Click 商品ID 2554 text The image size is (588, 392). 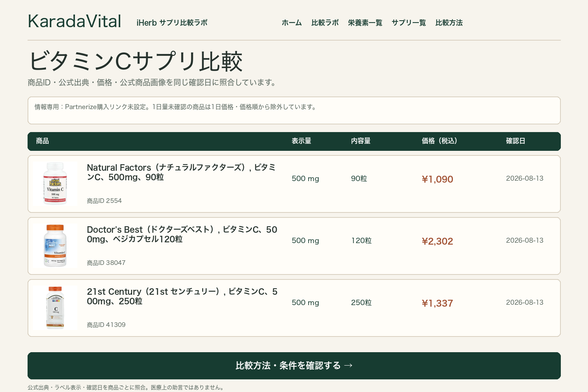click(104, 201)
